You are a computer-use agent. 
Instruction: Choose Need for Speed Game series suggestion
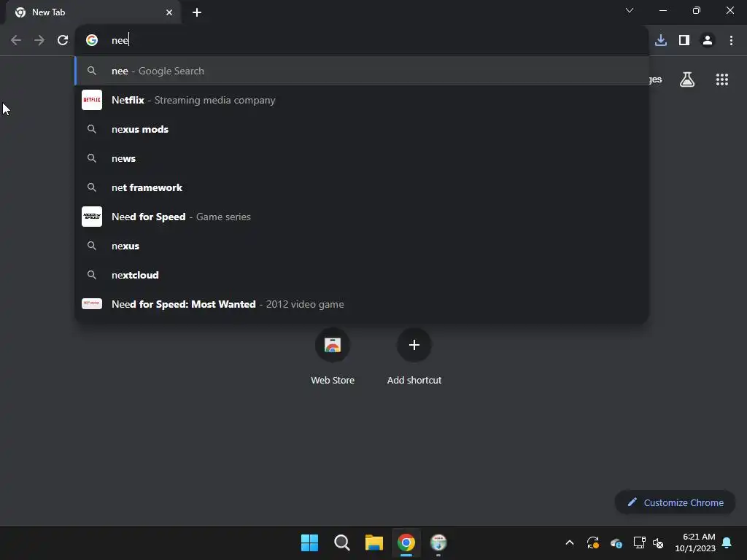362,217
